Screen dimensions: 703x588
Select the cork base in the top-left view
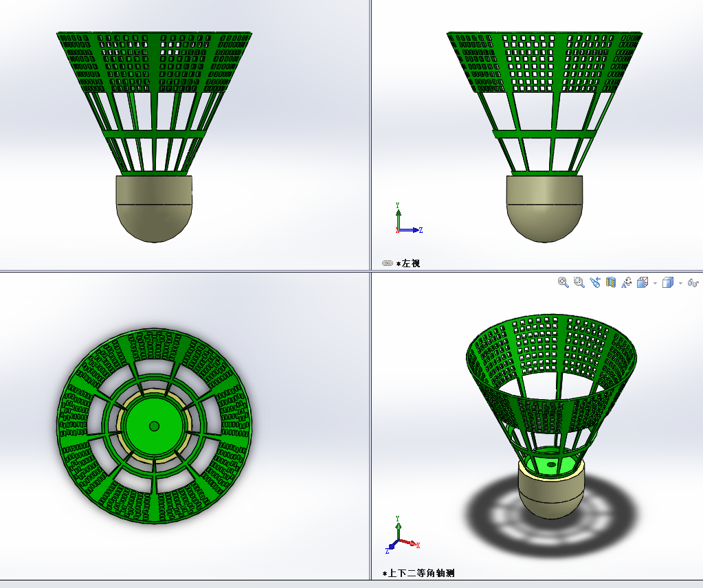[154, 208]
